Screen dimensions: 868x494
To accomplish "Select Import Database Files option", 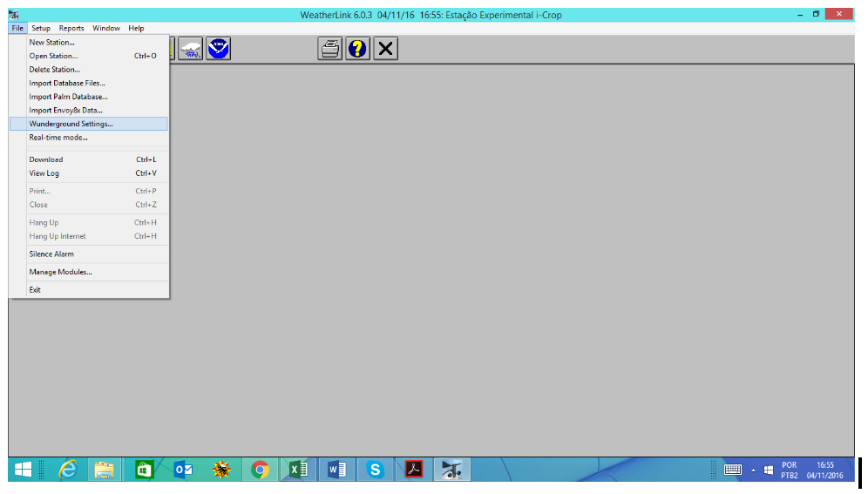I will coord(66,83).
